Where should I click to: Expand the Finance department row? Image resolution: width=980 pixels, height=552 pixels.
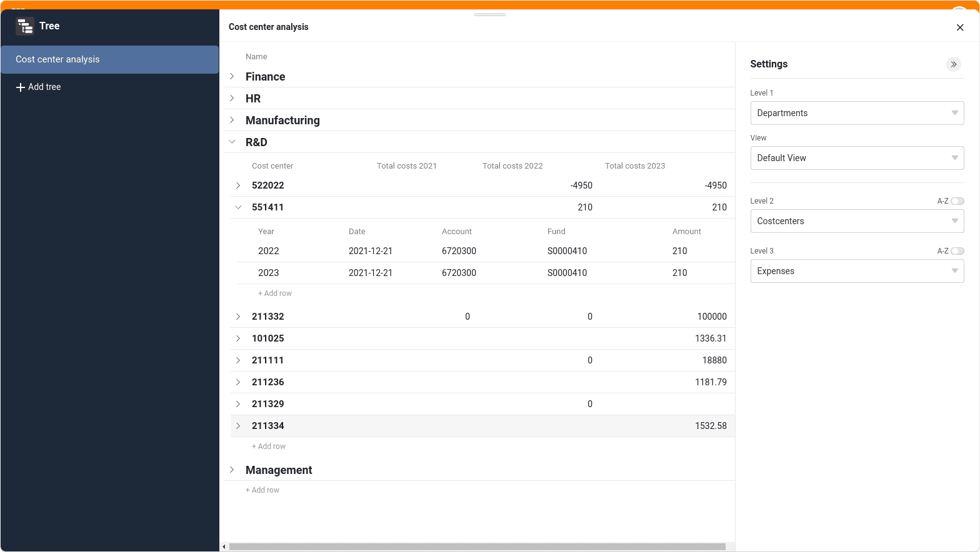[232, 76]
